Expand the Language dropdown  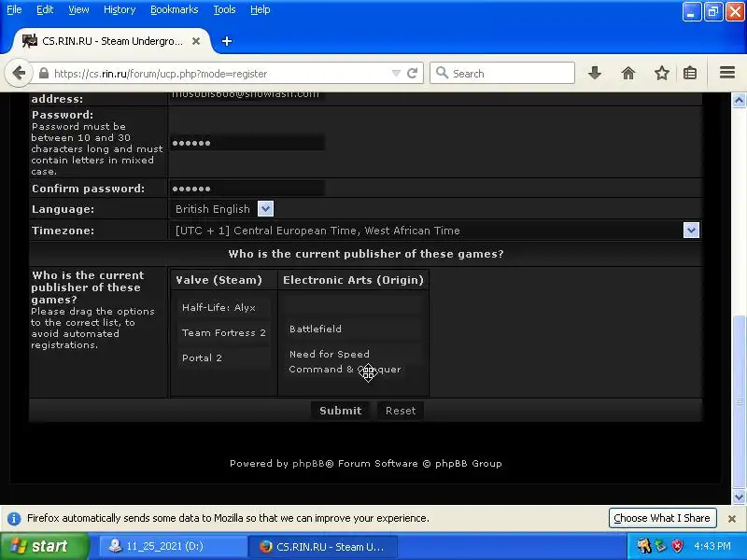265,208
